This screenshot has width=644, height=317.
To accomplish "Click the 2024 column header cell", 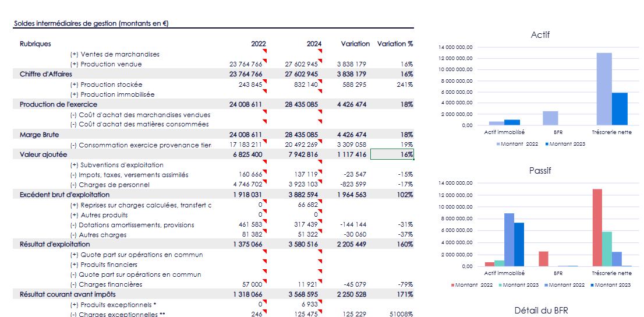I will point(314,44).
